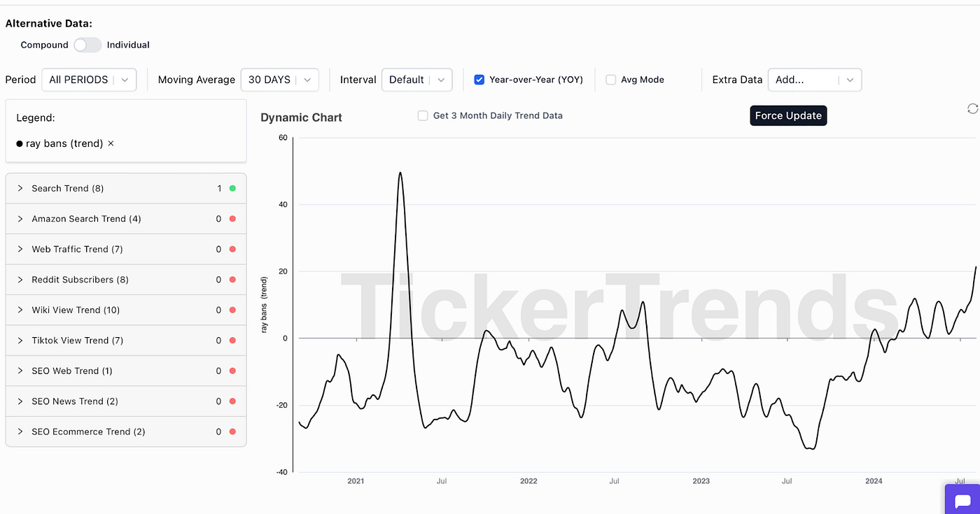Expand the SEO Ecommerce Trend (2) row
Image resolution: width=980 pixels, height=514 pixels.
pos(126,431)
